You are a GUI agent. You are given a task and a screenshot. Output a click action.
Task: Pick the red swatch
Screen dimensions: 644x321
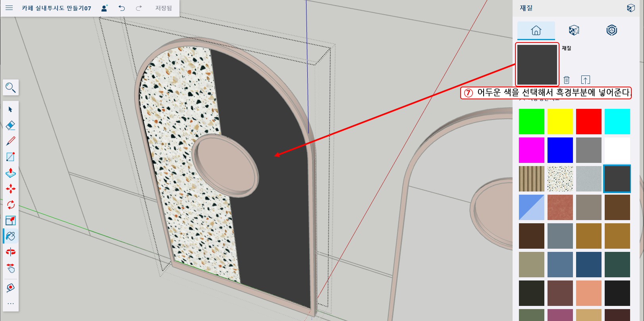point(589,122)
